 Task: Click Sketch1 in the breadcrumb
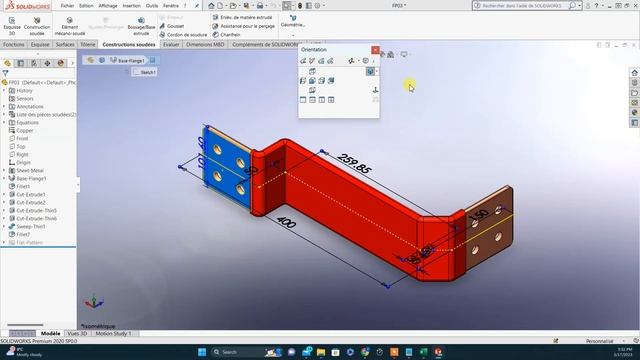pyautogui.click(x=144, y=72)
